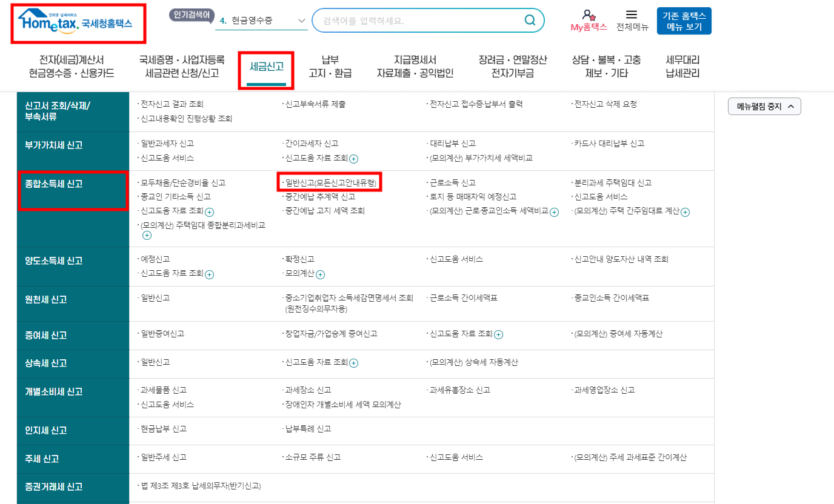Viewport: 834px width, 504px height.
Task: Open 중간예납 추계액 신고 link
Action: coord(319,197)
